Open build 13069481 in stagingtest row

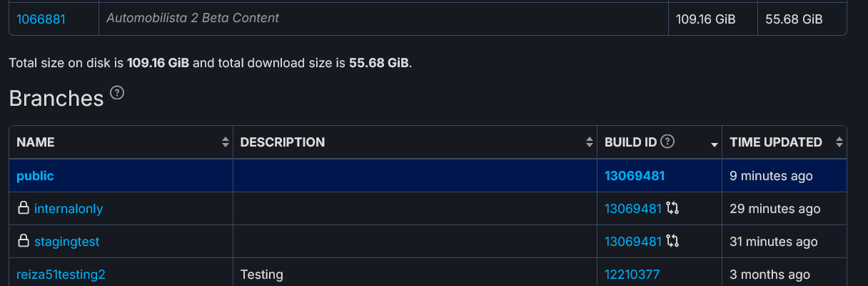coord(633,242)
